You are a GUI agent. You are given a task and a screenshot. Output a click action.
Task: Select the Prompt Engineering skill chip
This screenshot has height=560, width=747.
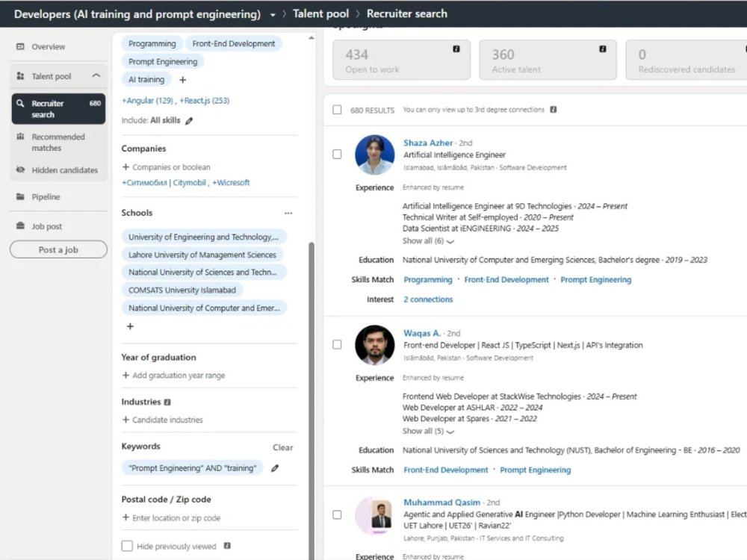(x=162, y=61)
